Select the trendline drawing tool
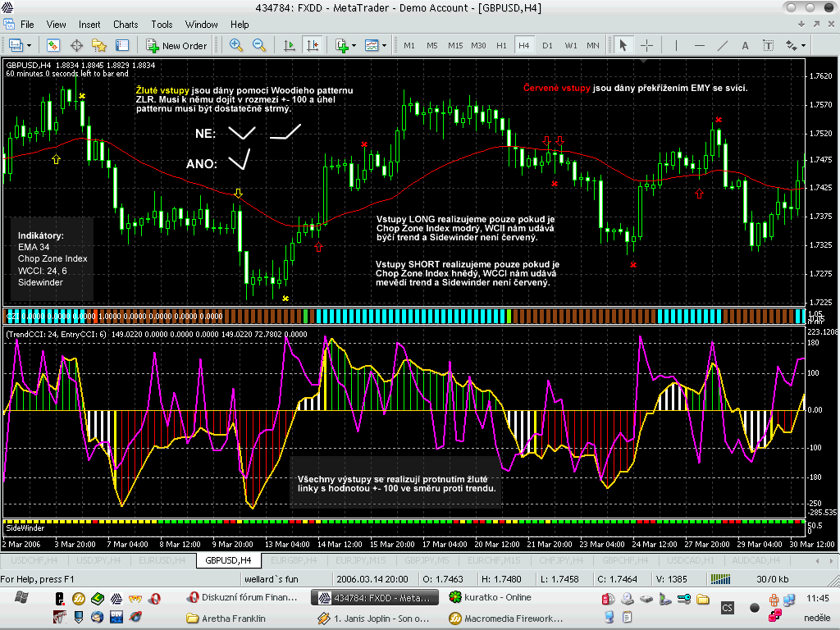Screen dimensions: 840x630 [722, 45]
